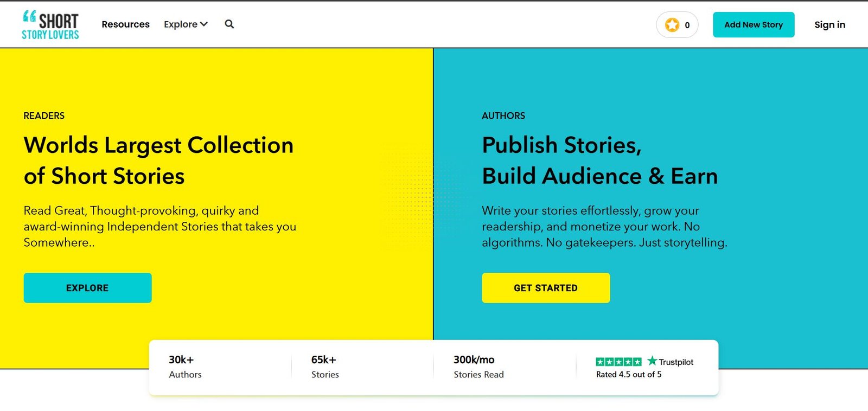Click the Rated 4.5 out of 5 text

tap(629, 375)
